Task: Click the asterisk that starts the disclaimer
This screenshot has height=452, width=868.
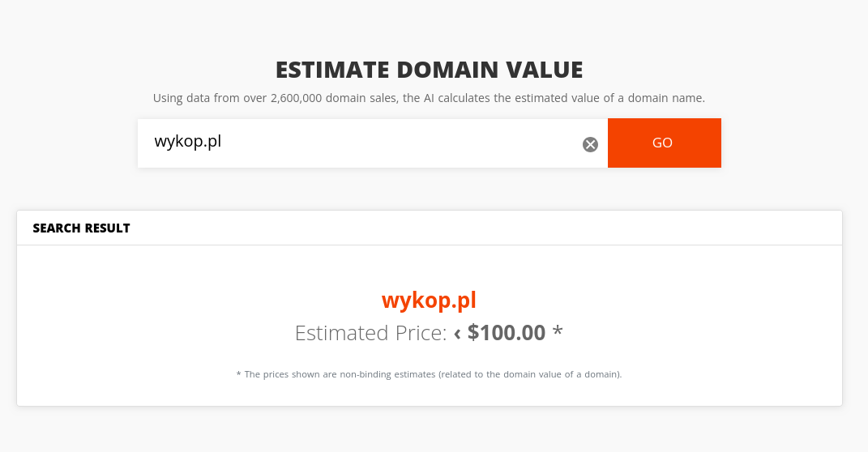Action: tap(238, 374)
